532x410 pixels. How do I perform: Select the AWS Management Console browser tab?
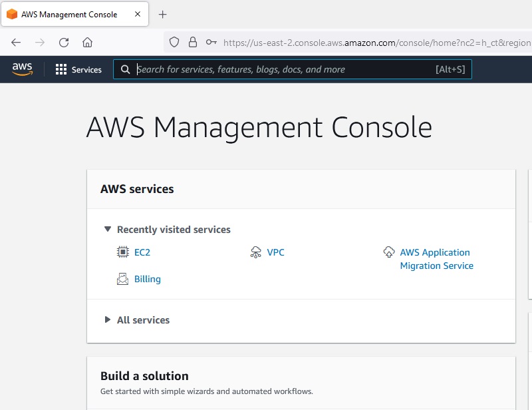(x=69, y=14)
